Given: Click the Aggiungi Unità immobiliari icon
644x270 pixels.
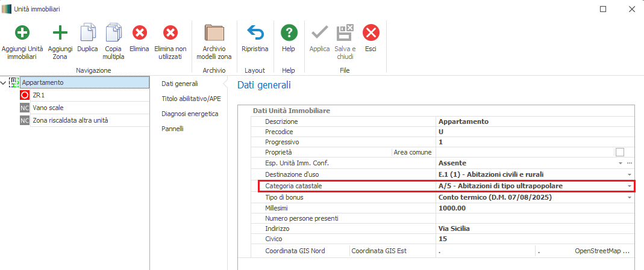Looking at the screenshot, I should [x=22, y=32].
